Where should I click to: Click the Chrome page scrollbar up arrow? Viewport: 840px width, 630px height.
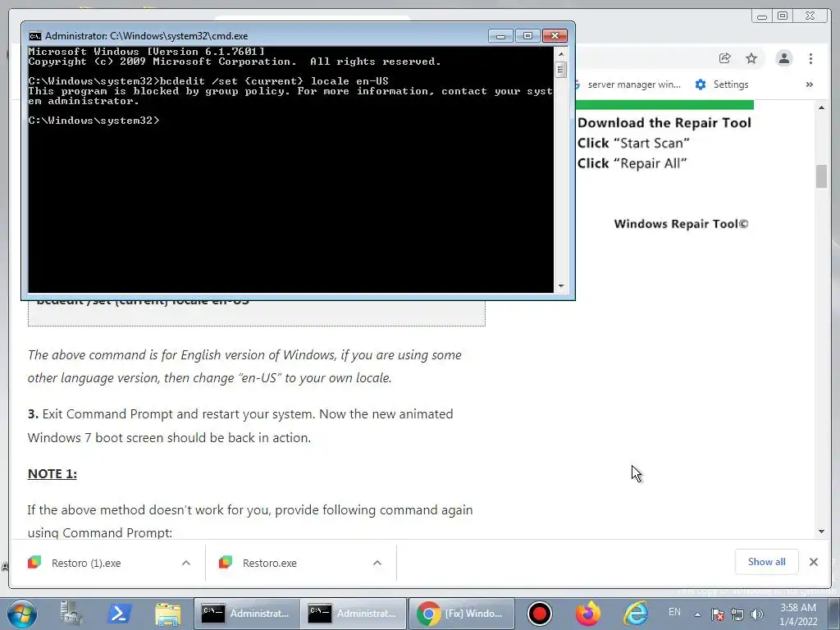821,107
